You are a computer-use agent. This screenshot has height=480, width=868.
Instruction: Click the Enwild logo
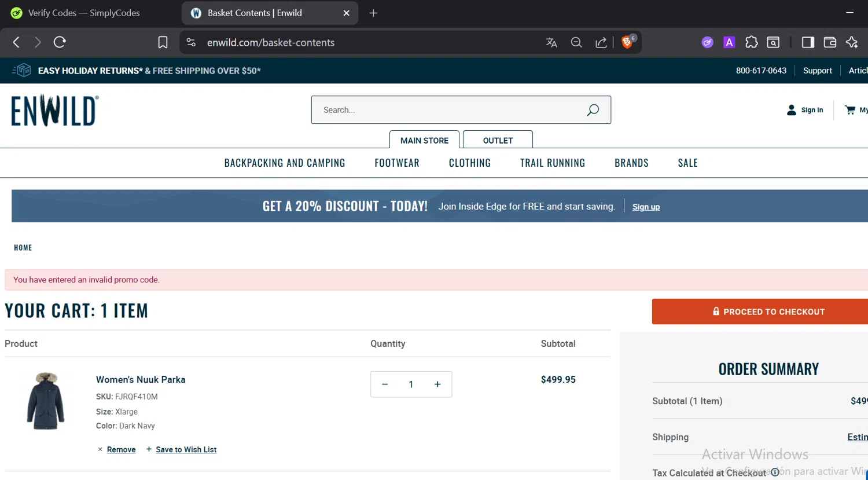pos(55,111)
